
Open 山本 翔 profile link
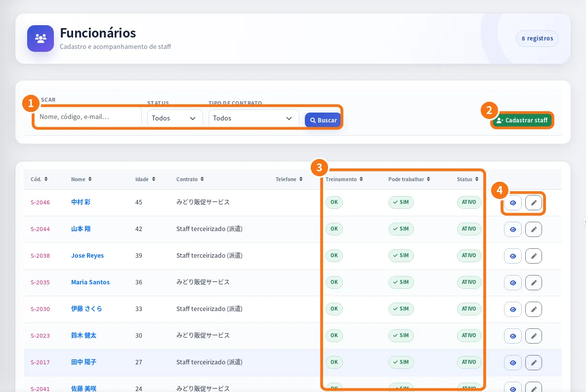[81, 229]
